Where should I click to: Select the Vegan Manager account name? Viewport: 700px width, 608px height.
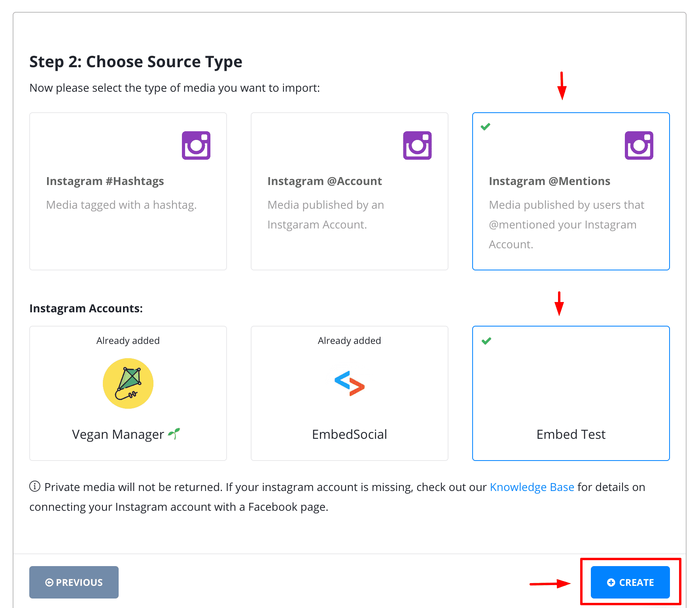(118, 434)
